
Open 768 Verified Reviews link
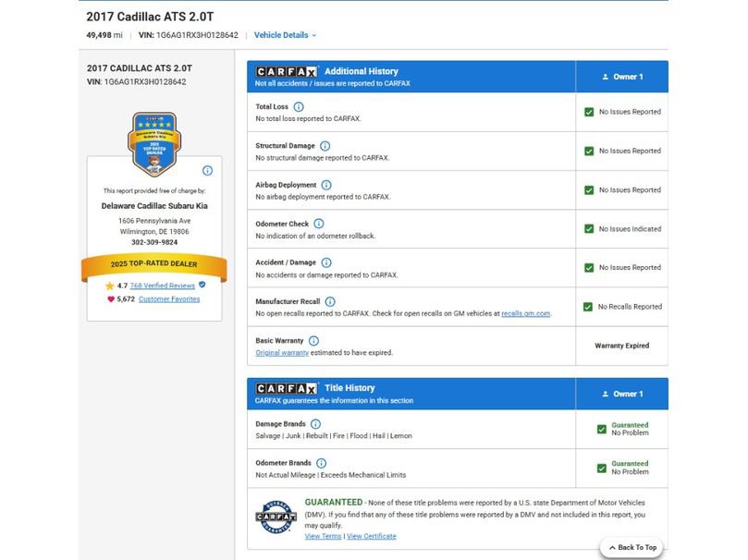[162, 286]
